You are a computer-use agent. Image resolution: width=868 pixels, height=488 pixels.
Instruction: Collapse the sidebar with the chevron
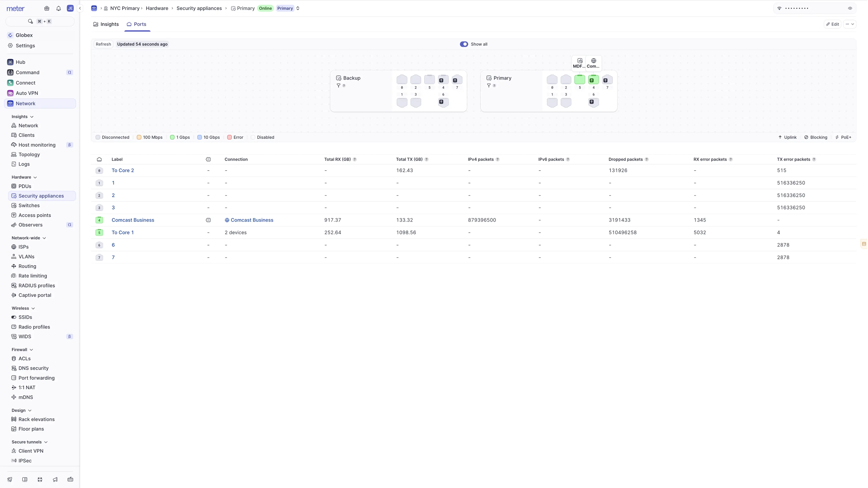(x=80, y=8)
